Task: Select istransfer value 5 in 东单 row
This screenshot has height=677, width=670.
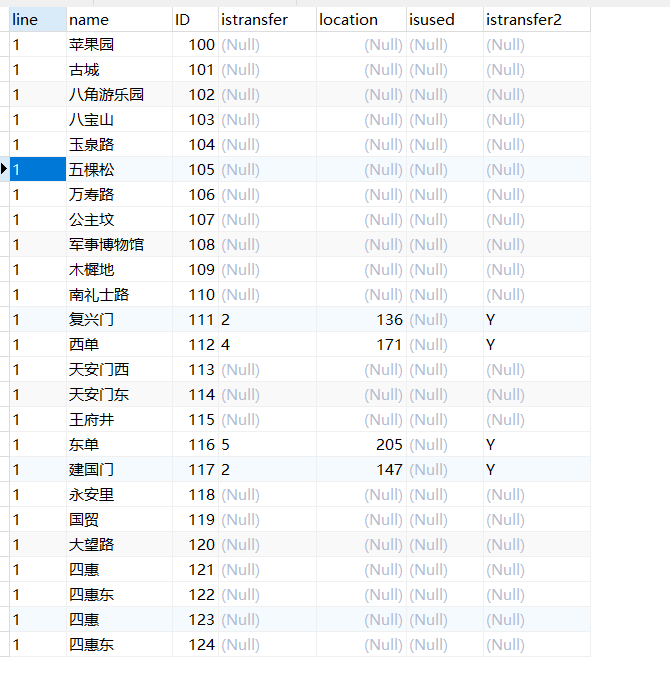Action: (x=267, y=445)
